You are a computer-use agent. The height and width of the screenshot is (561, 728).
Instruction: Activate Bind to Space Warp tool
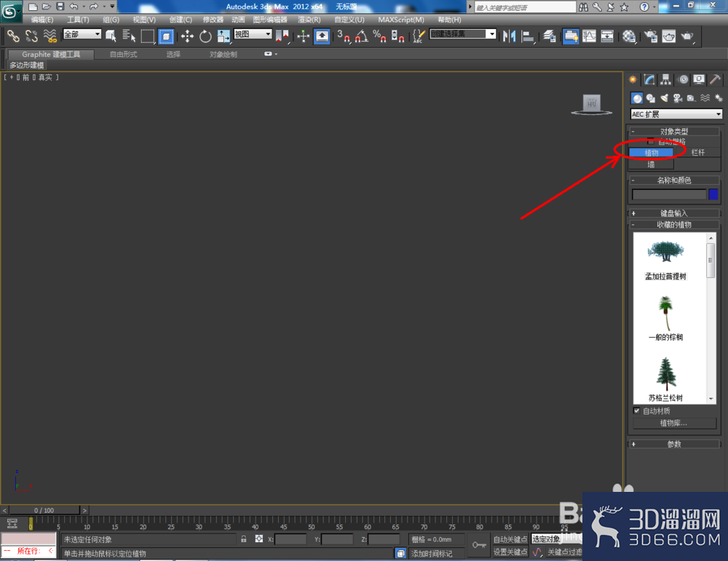click(x=50, y=36)
